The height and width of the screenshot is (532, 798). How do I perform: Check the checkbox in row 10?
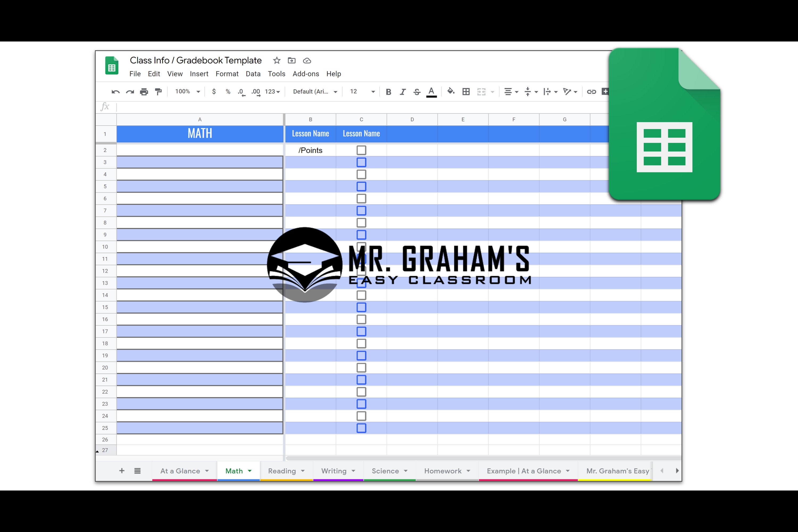(x=361, y=247)
